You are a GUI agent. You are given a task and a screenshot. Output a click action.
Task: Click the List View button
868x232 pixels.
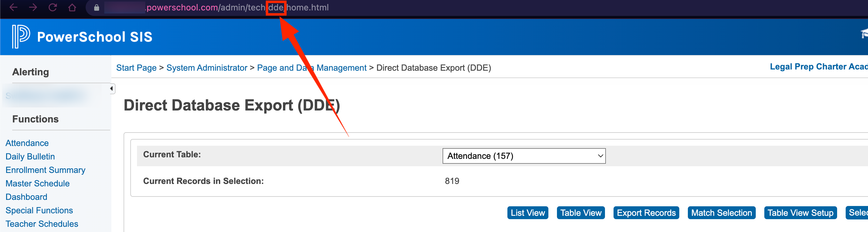coord(527,212)
